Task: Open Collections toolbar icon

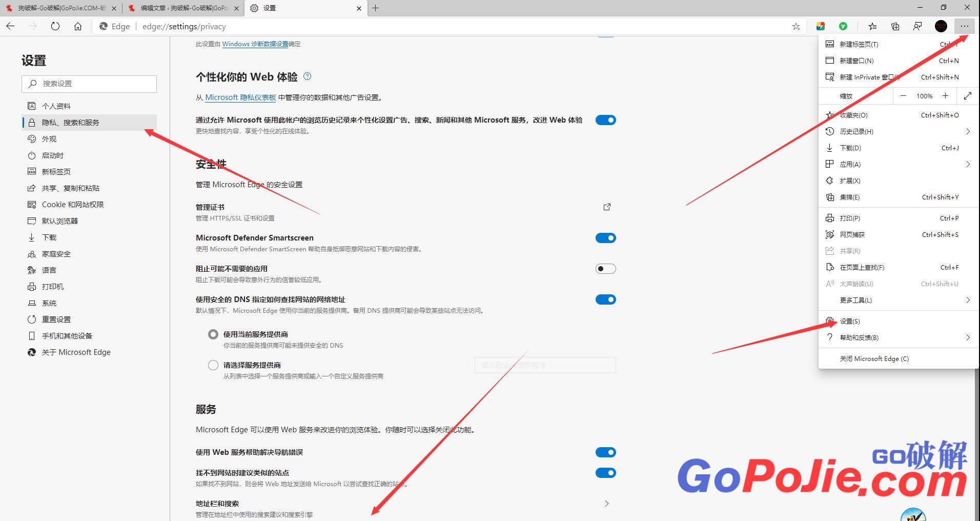Action: point(895,26)
